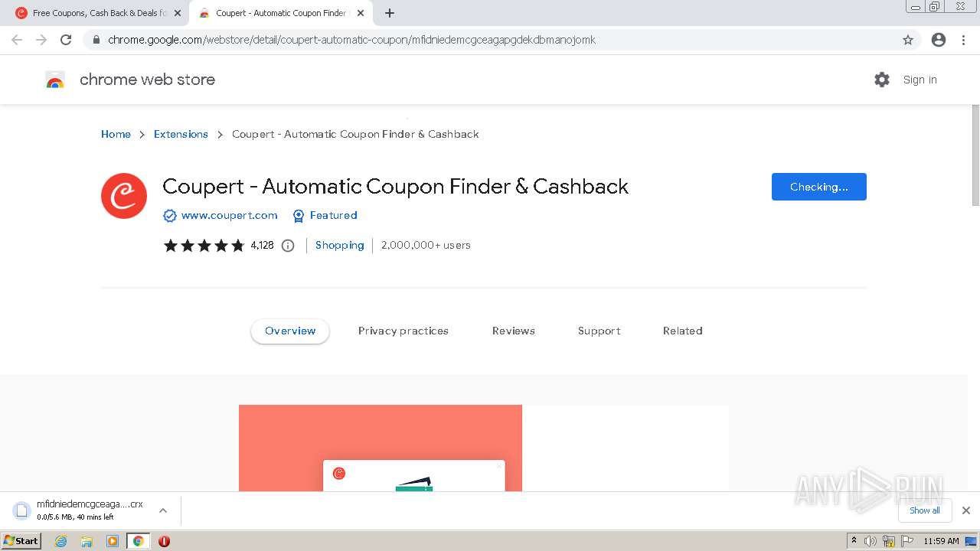Click Show all downloads button
980x551 pixels.
tap(925, 510)
